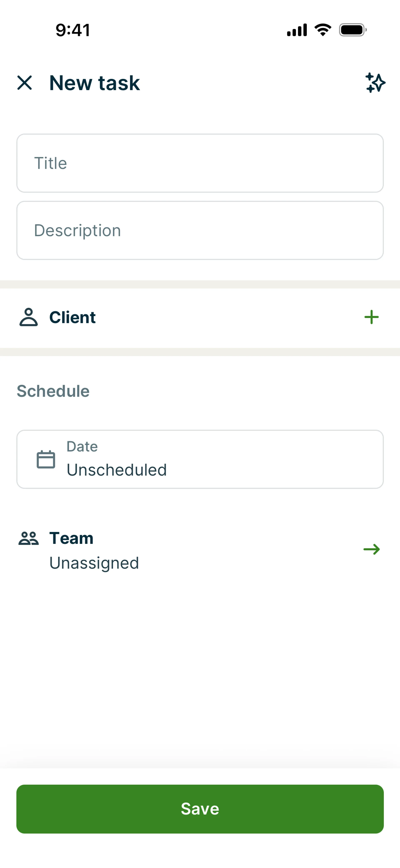Click the Unassigned team value

click(x=94, y=563)
